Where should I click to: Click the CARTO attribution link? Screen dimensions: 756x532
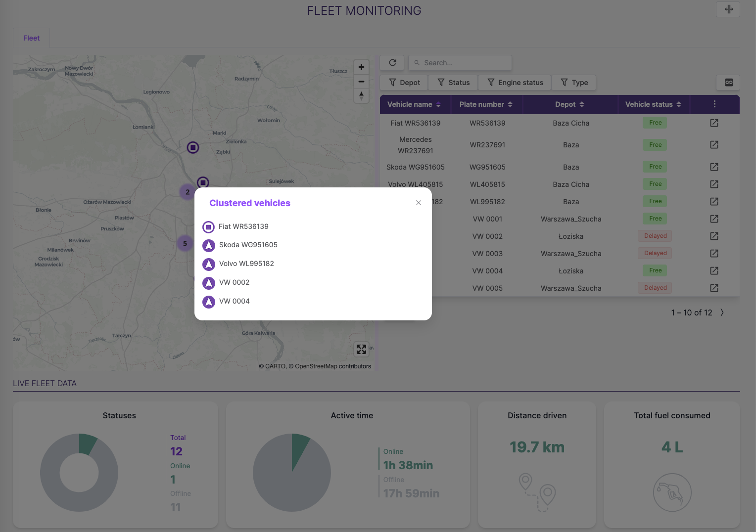276,366
